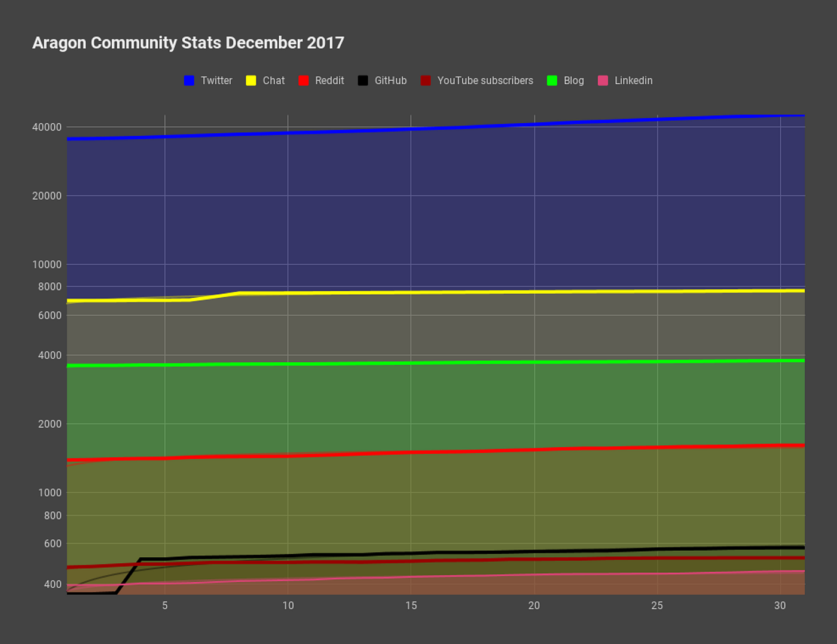The width and height of the screenshot is (837, 644).
Task: Select the Twitter legend label
Action: click(x=216, y=81)
